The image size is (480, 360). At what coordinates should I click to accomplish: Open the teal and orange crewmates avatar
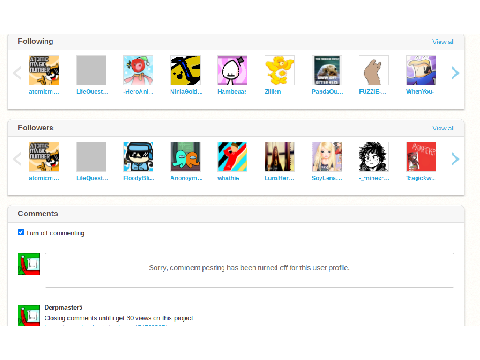click(x=185, y=157)
